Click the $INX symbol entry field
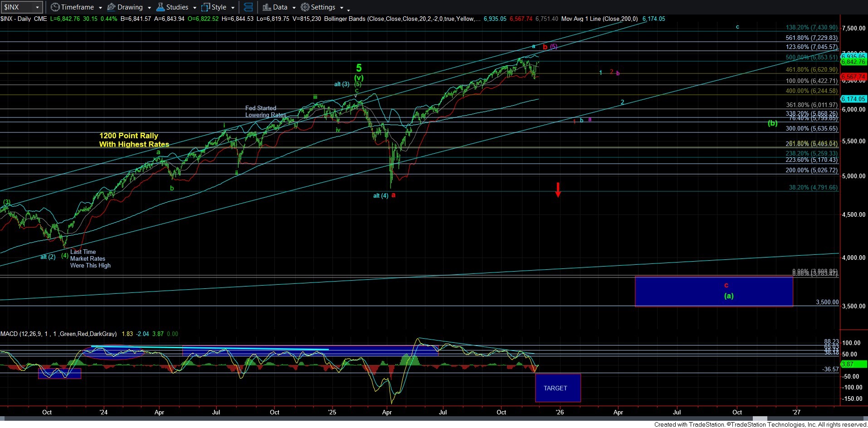The height and width of the screenshot is (428, 868). point(16,7)
